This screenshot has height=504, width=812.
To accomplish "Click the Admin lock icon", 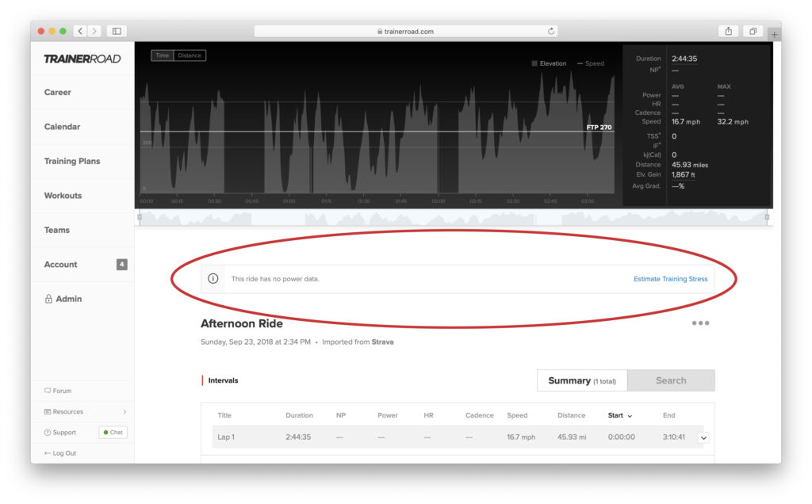I will tap(51, 299).
